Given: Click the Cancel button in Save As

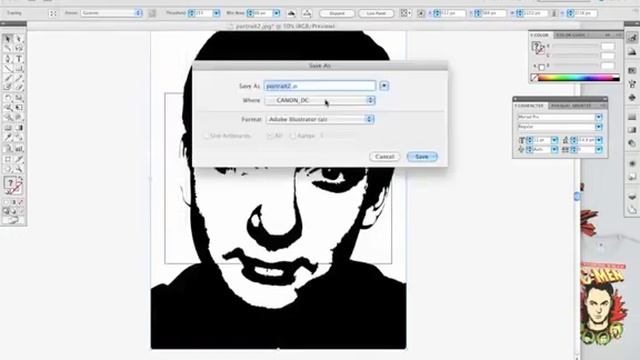Looking at the screenshot, I should click(x=384, y=157).
